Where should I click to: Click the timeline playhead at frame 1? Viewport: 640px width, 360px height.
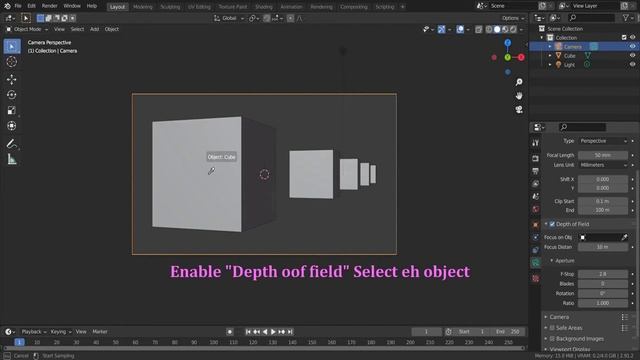tap(19, 342)
